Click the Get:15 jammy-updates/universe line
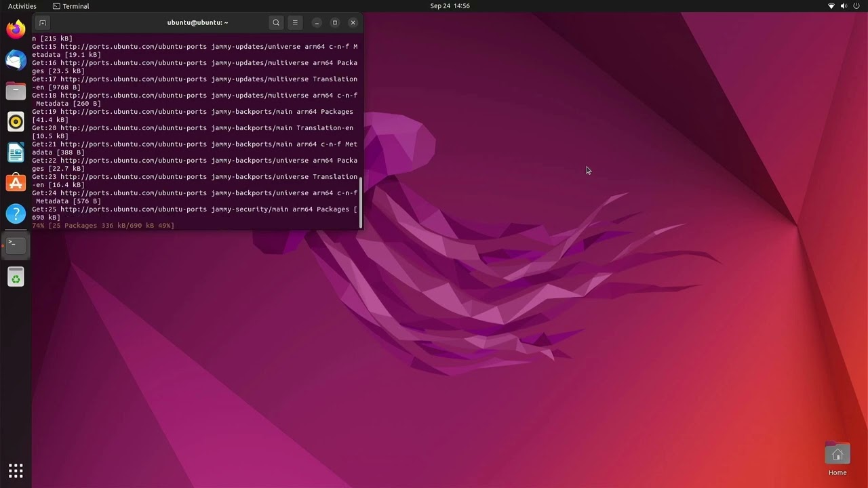 [195, 50]
